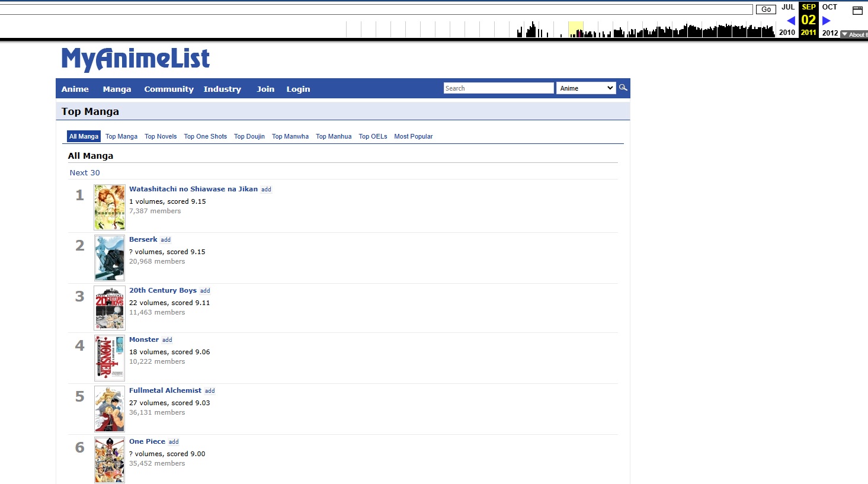The width and height of the screenshot is (868, 484).
Task: Go to next Wayback snapshot arrow
Action: [827, 20]
